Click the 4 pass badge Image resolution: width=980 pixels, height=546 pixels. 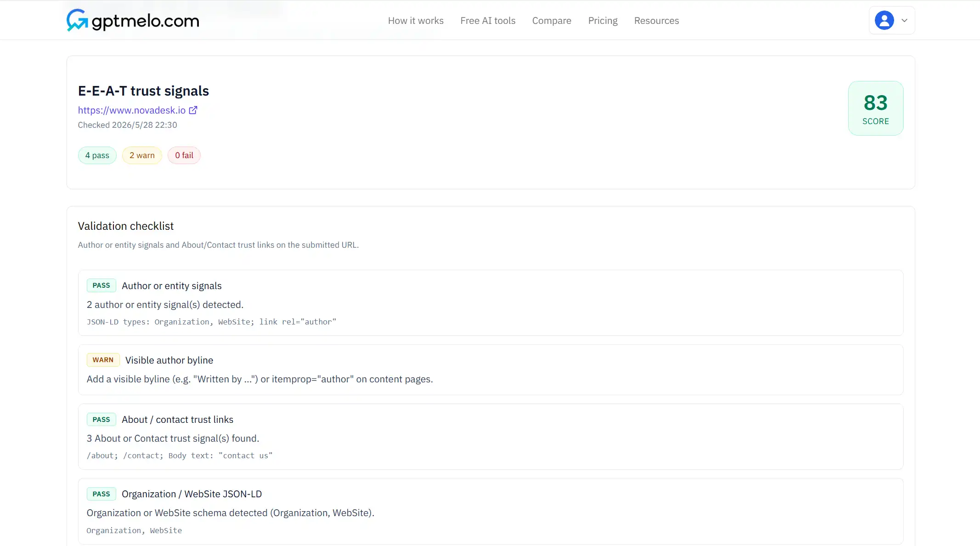click(97, 155)
